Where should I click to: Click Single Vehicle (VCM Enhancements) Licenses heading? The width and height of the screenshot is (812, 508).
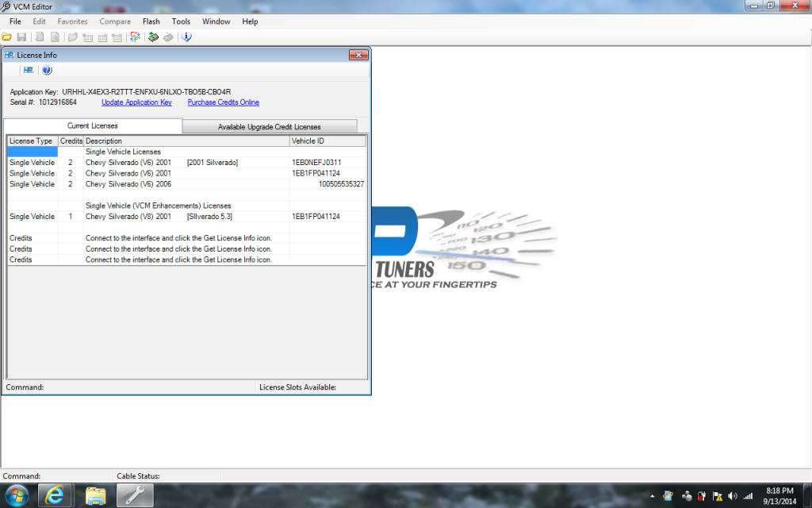[159, 206]
